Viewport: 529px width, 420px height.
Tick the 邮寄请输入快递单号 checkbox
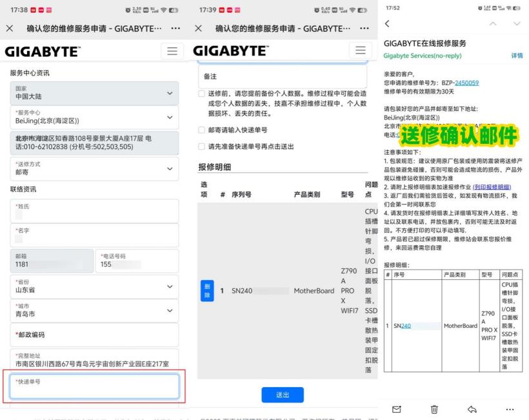point(202,130)
